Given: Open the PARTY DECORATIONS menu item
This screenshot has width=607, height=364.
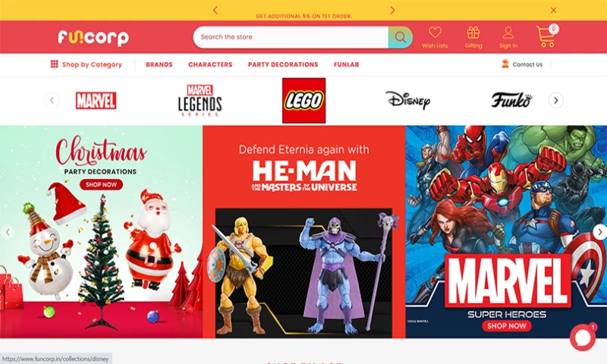Looking at the screenshot, I should (283, 64).
